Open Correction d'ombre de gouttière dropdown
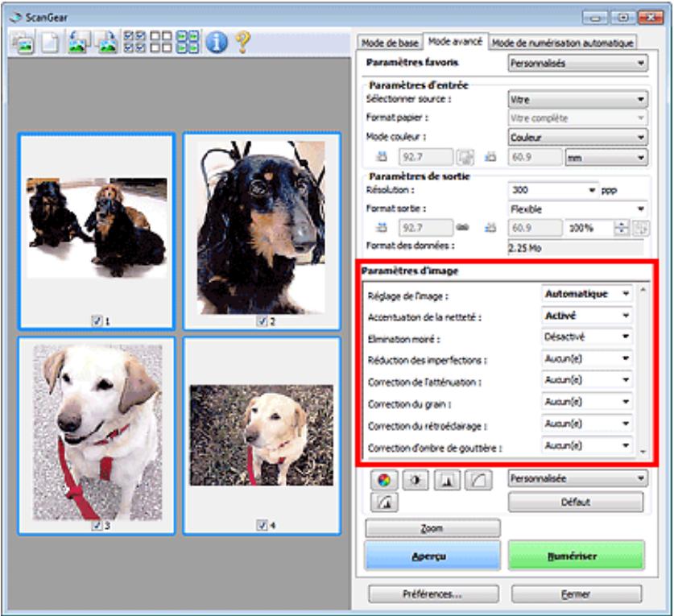 587,446
